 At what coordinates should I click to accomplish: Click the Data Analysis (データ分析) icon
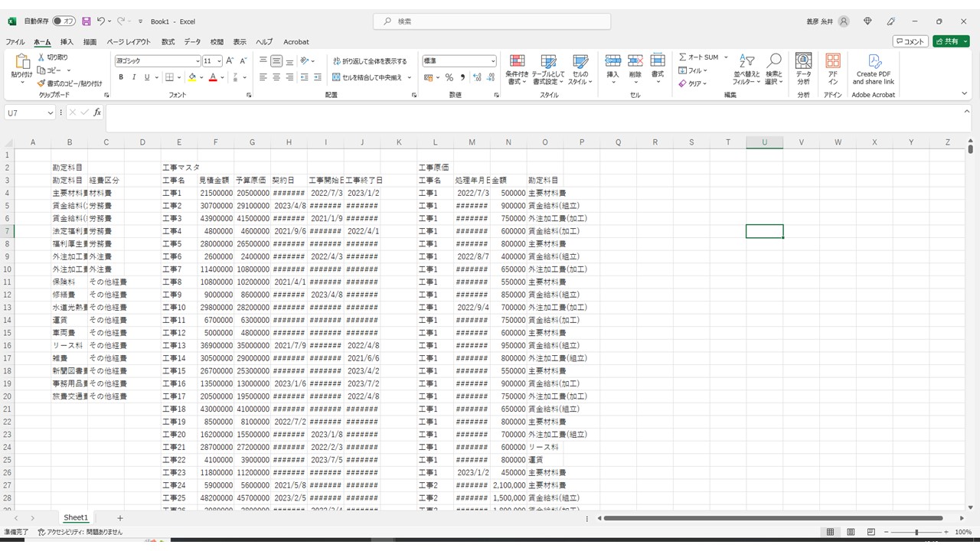coord(803,61)
